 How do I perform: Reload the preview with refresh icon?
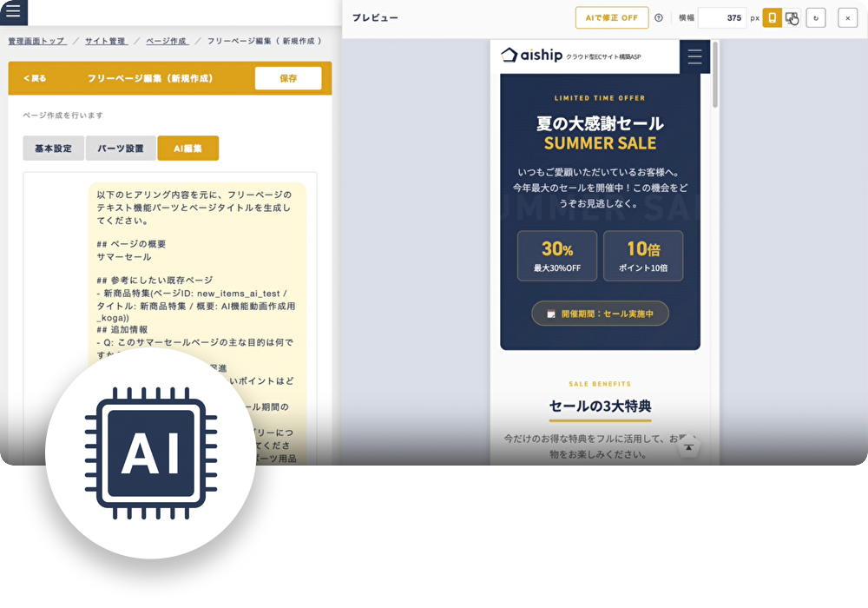(x=816, y=17)
